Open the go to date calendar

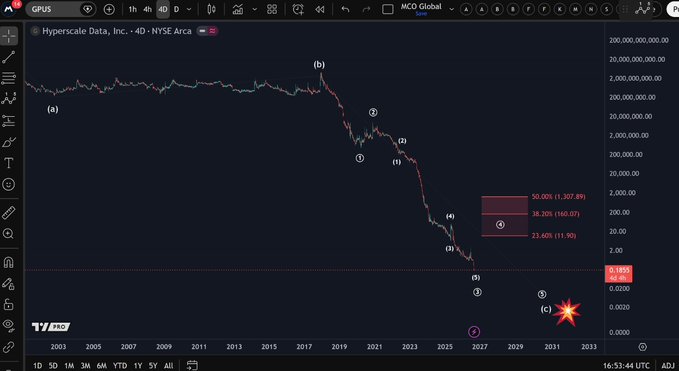tap(192, 365)
